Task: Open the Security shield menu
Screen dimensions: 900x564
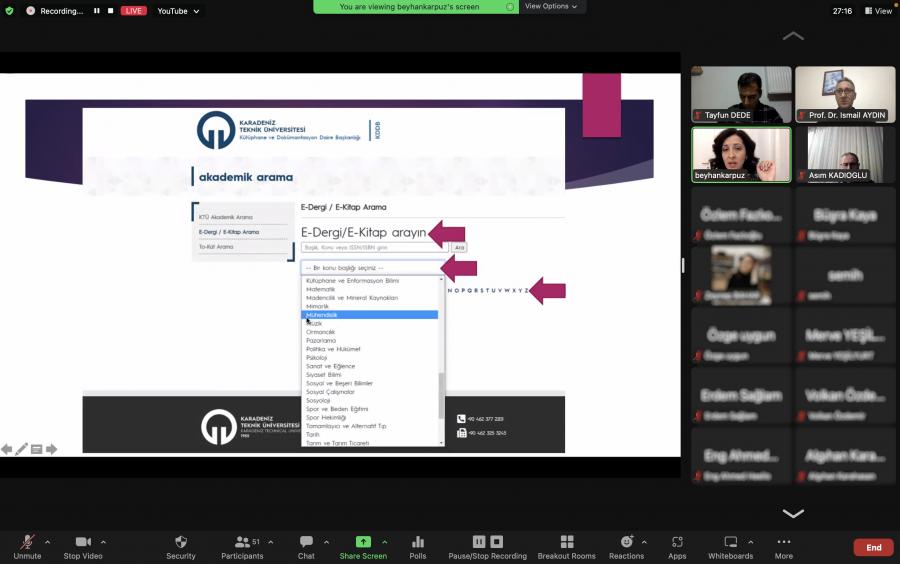Action: point(181,547)
